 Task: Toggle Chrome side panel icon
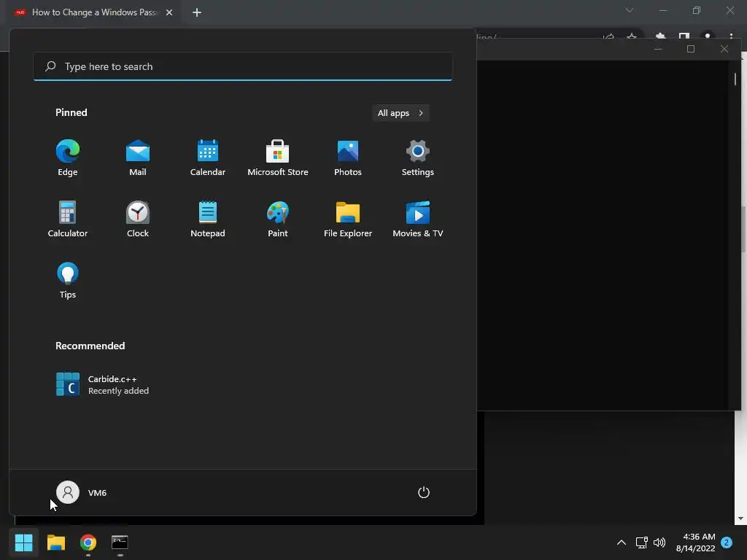pos(684,36)
